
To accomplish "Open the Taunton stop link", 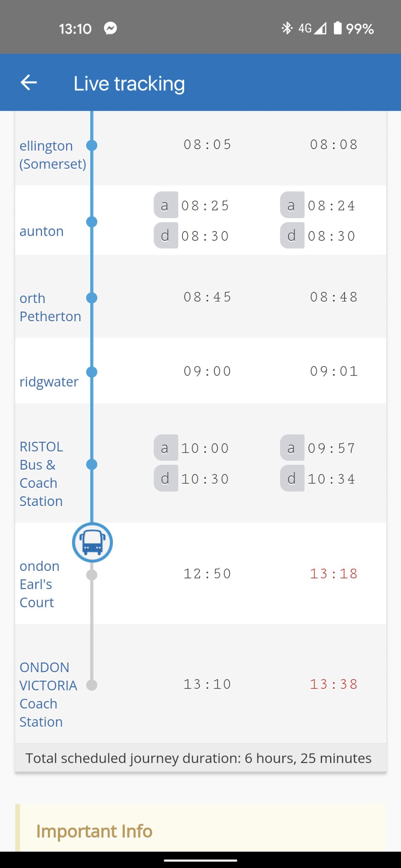I will [x=42, y=231].
